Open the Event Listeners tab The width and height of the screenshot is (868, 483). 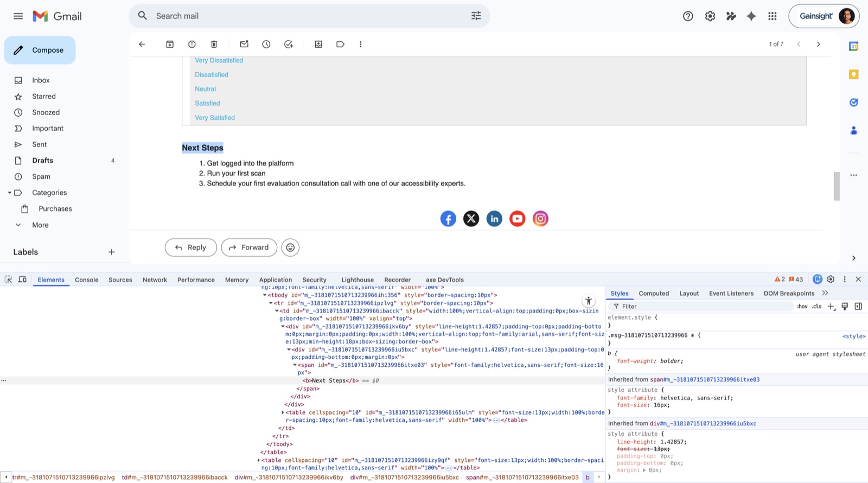coord(731,294)
